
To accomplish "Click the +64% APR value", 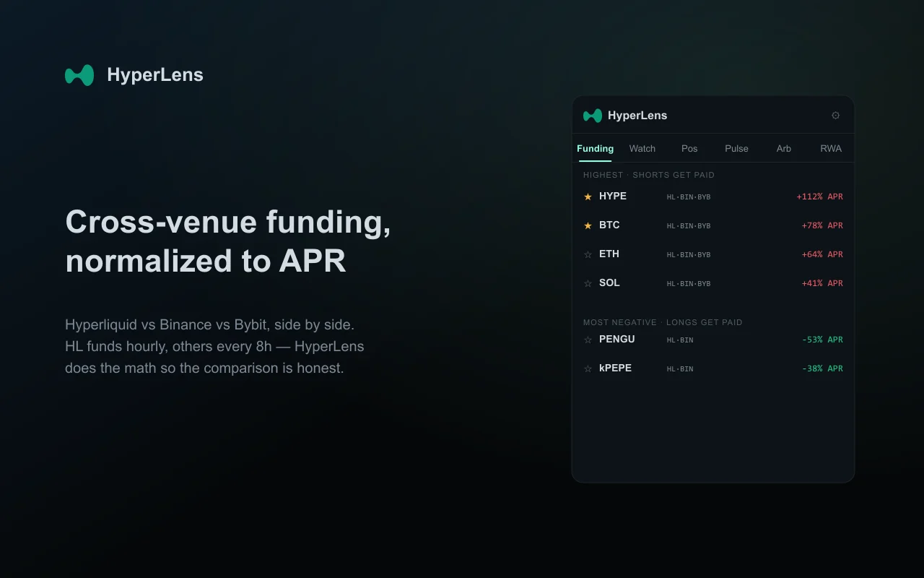I will (822, 254).
